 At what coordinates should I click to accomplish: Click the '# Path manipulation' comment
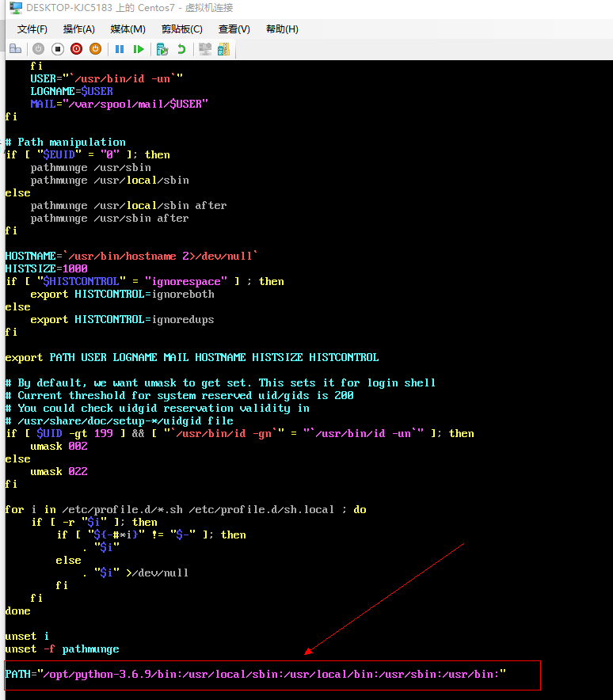65,142
